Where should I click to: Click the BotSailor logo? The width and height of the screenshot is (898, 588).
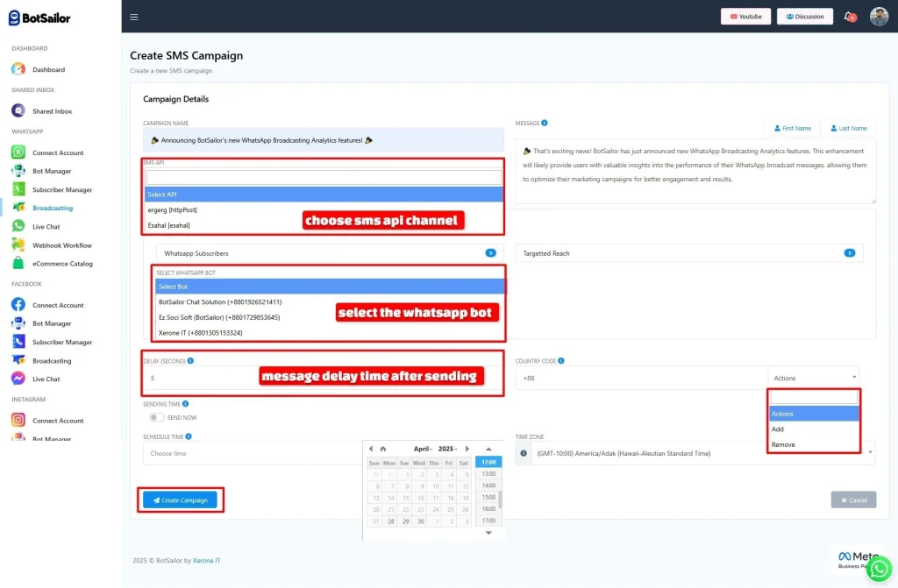(x=39, y=18)
